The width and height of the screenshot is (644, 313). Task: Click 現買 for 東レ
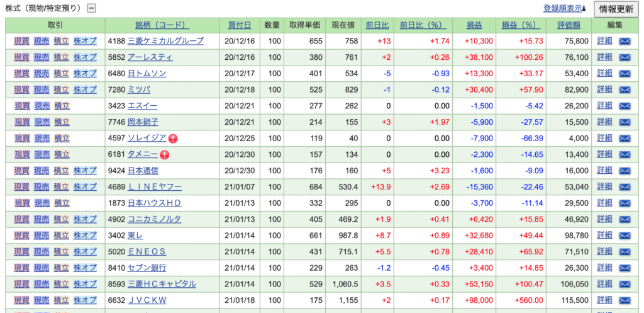pyautogui.click(x=21, y=236)
